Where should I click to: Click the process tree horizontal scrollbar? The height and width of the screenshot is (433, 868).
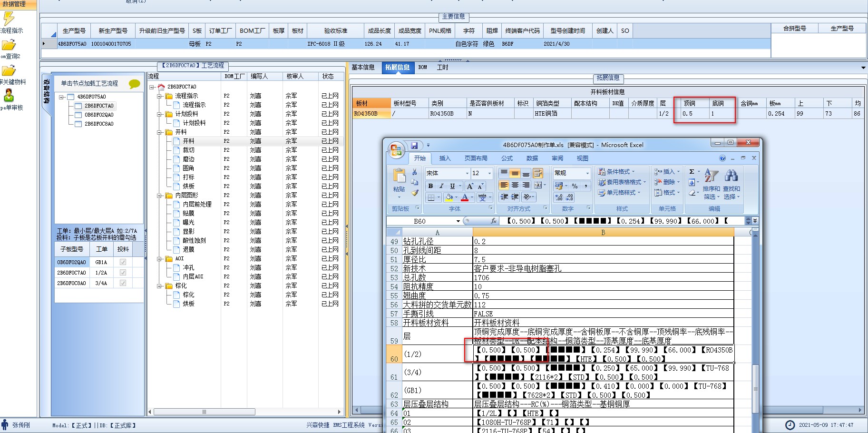pyautogui.click(x=245, y=412)
